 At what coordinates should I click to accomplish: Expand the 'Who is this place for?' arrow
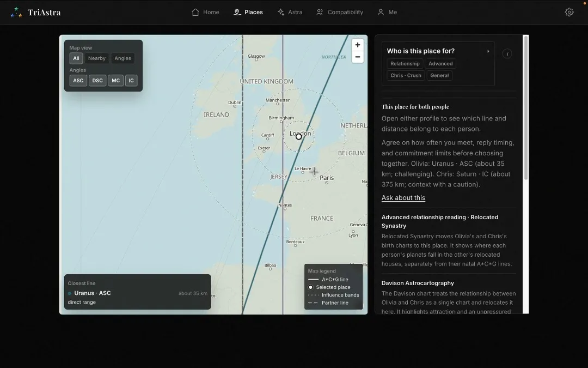tap(488, 51)
